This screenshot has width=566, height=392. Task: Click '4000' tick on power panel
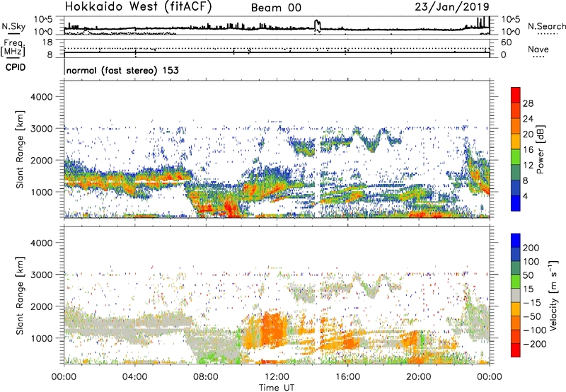(41, 97)
